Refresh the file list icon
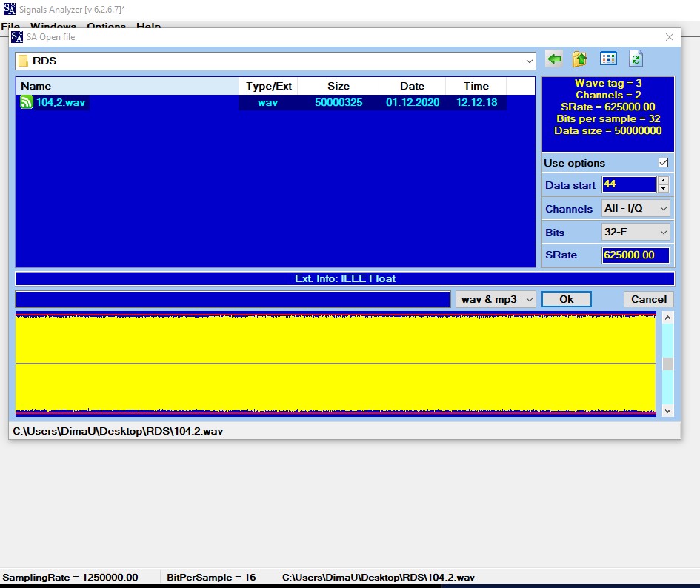The width and height of the screenshot is (700, 588). (636, 59)
